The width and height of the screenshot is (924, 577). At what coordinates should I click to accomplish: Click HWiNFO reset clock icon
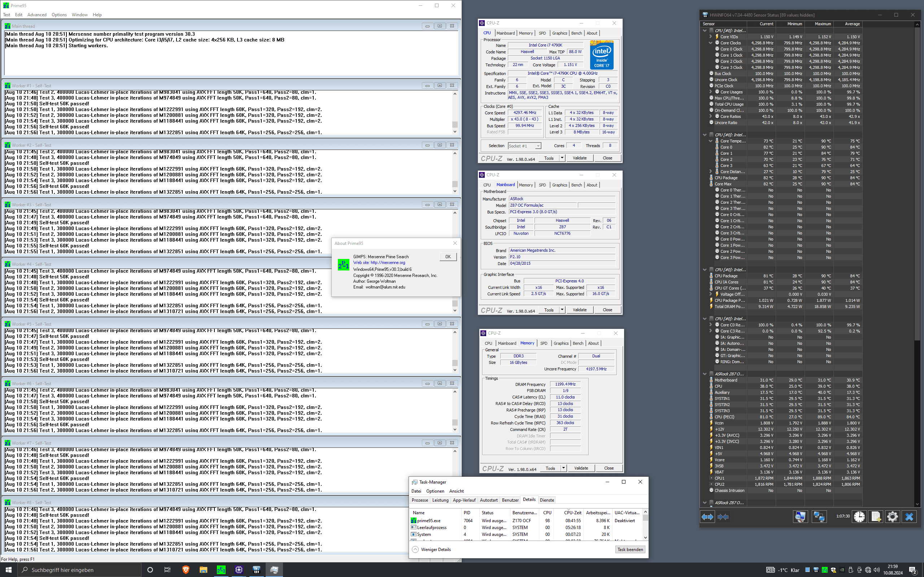[859, 517]
